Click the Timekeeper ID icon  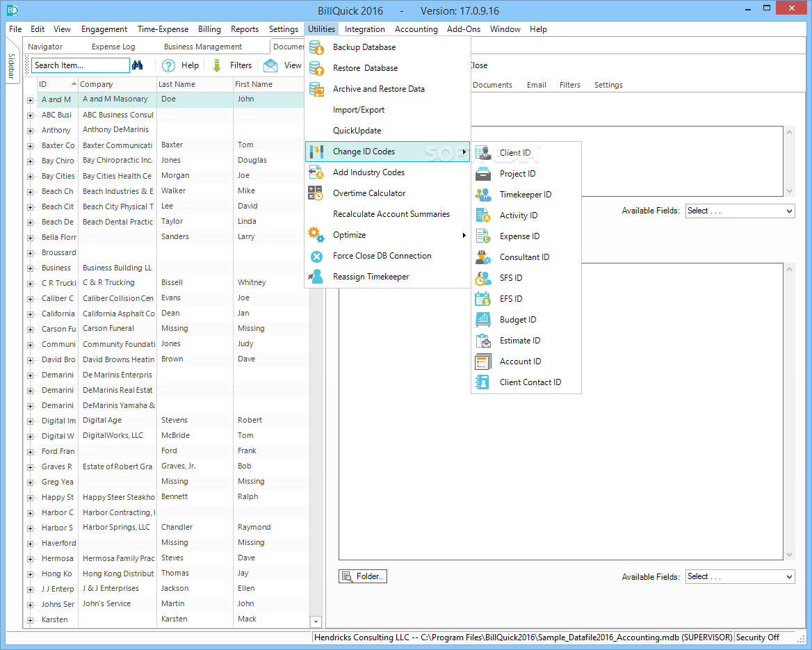pos(483,195)
